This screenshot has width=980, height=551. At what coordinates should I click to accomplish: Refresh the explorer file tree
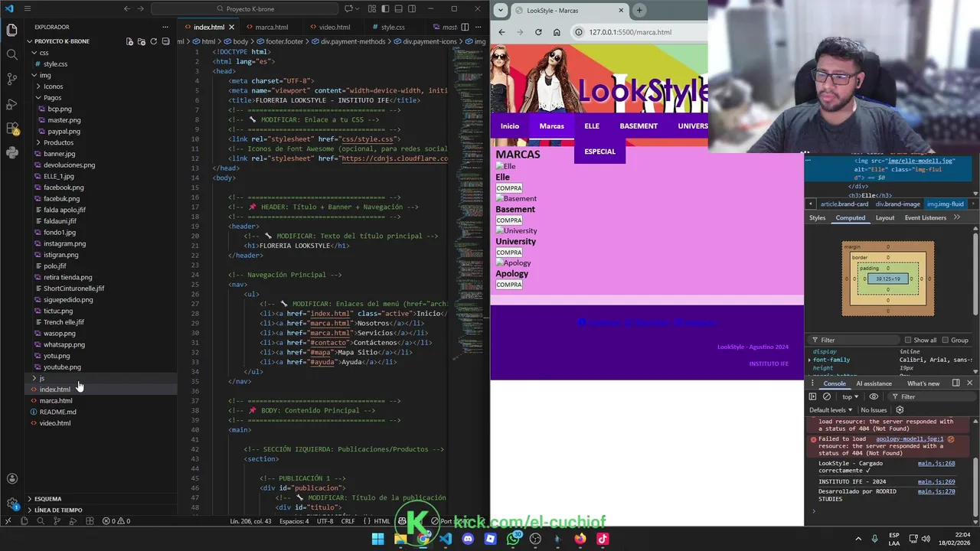coord(154,41)
